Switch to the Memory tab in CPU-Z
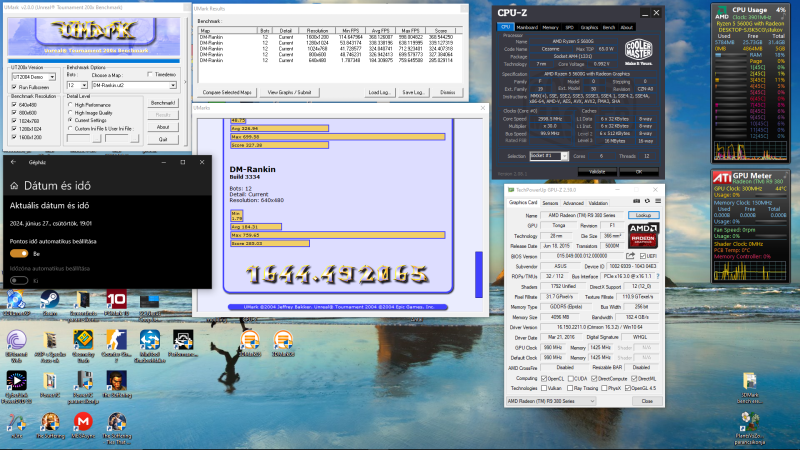 [x=551, y=28]
